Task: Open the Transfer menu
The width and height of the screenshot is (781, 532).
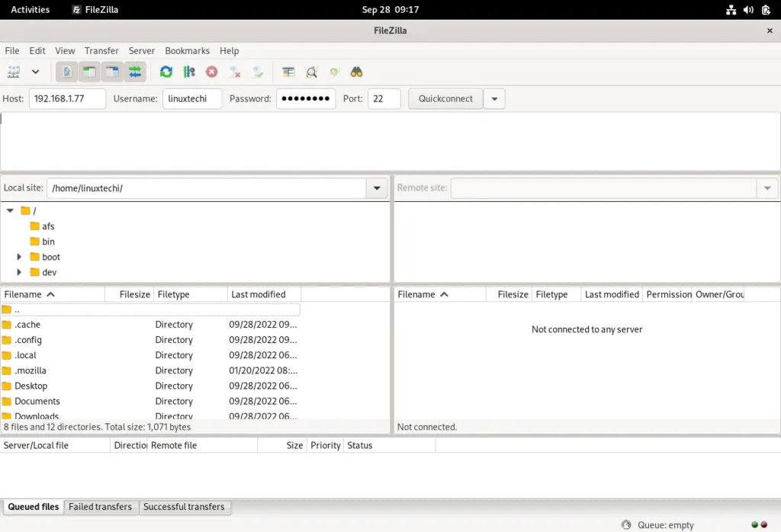Action: coord(101,51)
